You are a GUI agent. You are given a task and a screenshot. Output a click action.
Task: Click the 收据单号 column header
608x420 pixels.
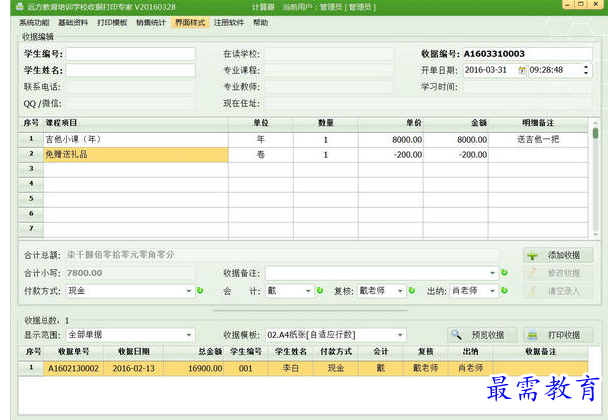73,352
